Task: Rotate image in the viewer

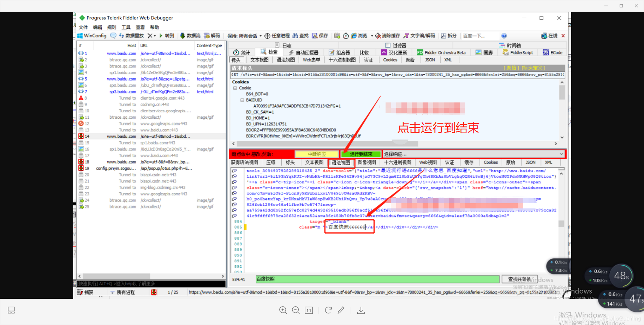Action: (x=328, y=310)
